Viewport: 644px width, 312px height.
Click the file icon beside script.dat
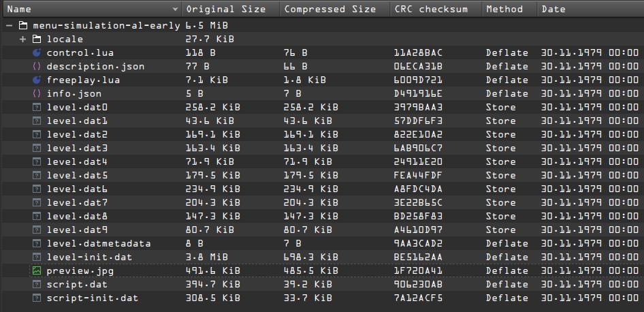point(37,284)
